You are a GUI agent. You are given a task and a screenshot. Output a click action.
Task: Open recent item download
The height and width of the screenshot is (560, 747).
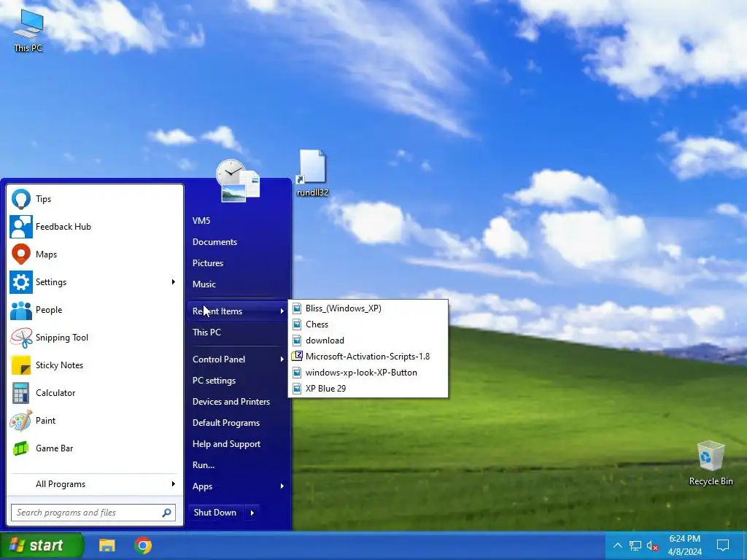coord(368,341)
